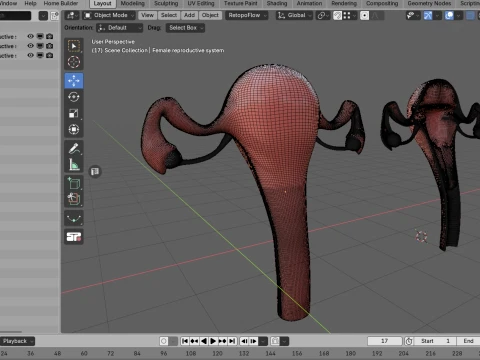Choose the Measure ruler tool

[74, 165]
